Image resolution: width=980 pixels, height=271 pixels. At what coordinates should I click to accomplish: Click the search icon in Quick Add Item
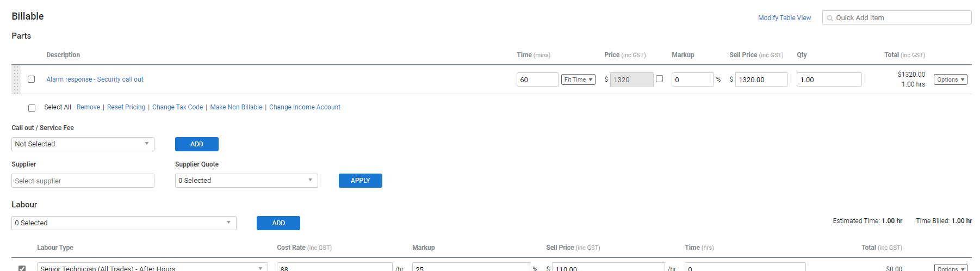pos(830,18)
